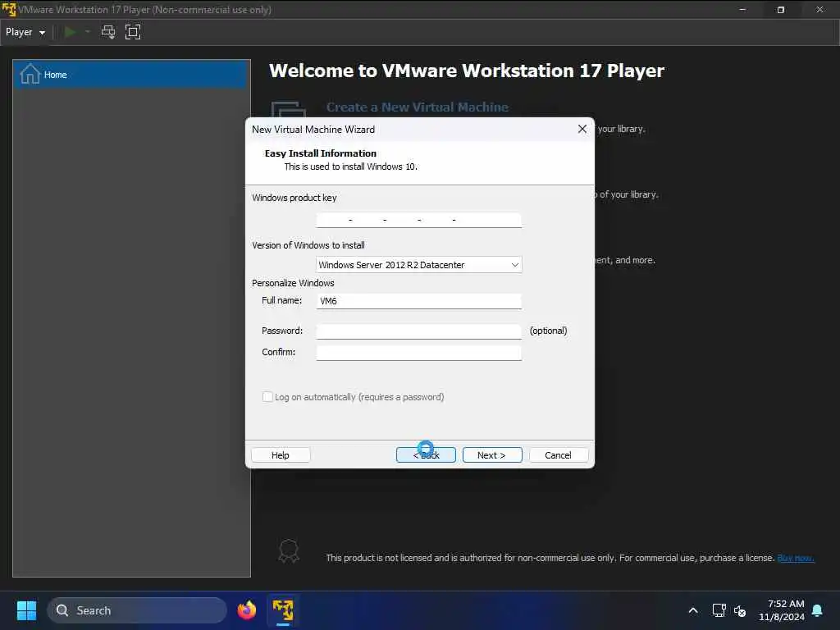The image size is (840, 630).
Task: Close the New Virtual Machine Wizard dialog
Action: point(582,129)
